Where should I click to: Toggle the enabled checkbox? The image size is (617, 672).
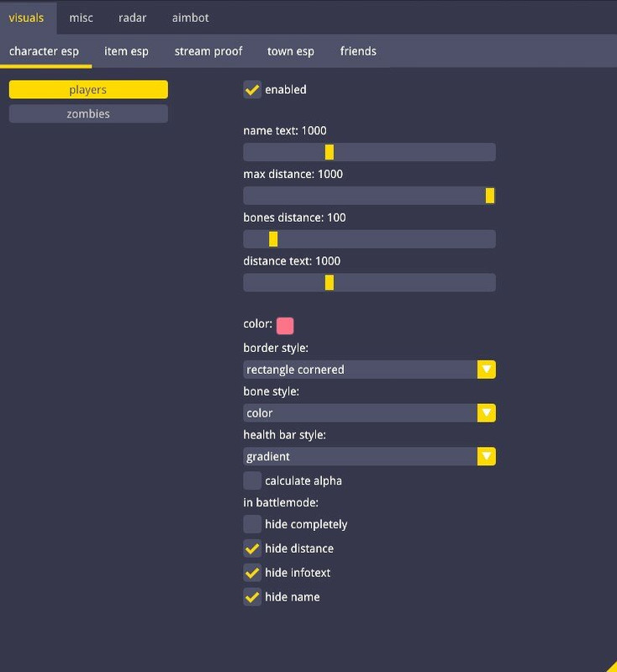(252, 90)
